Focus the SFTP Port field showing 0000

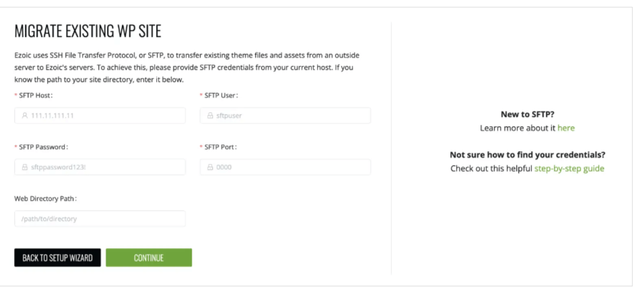pos(285,167)
